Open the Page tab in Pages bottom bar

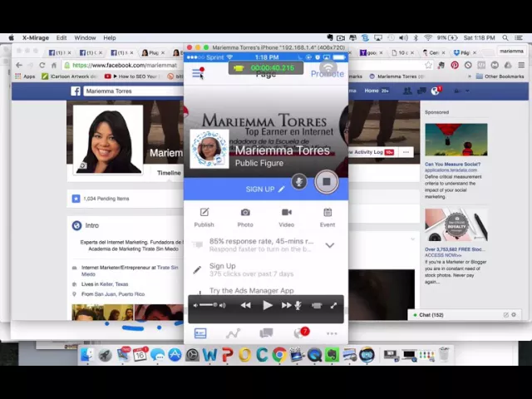point(200,333)
